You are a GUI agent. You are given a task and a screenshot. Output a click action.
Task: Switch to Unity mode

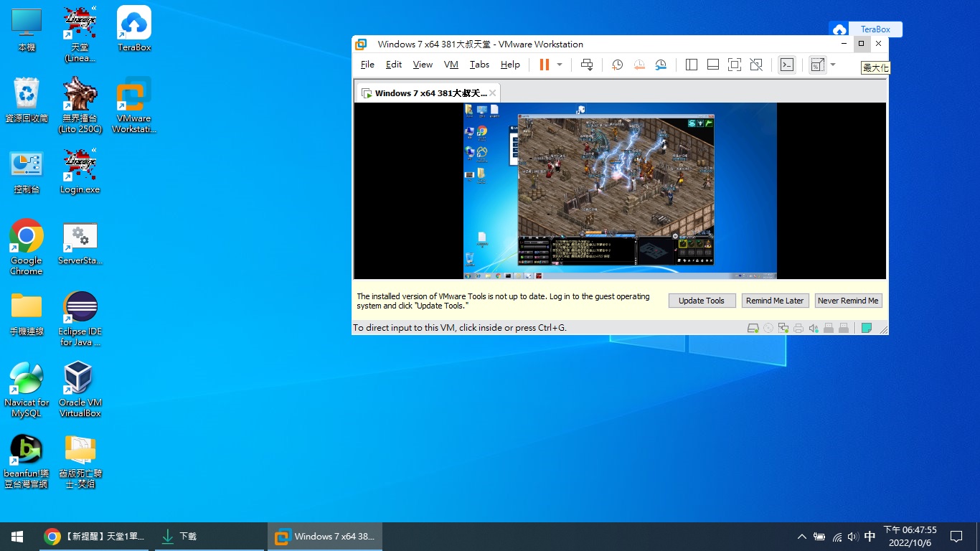(x=756, y=65)
